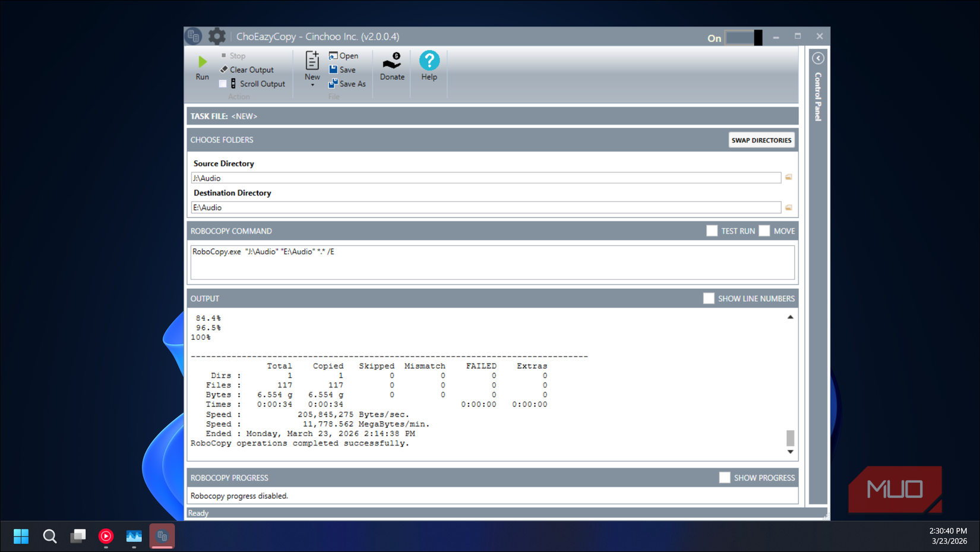
Task: Create a new task file with New
Action: click(312, 65)
